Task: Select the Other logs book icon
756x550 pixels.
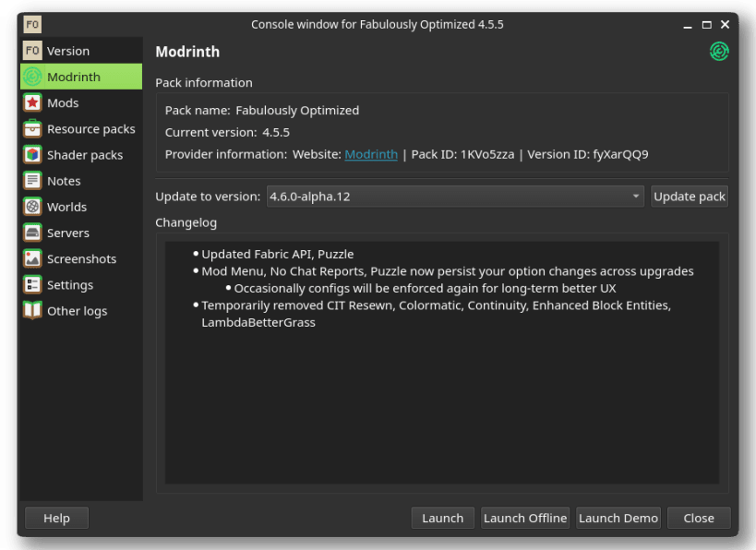Action: tap(32, 311)
